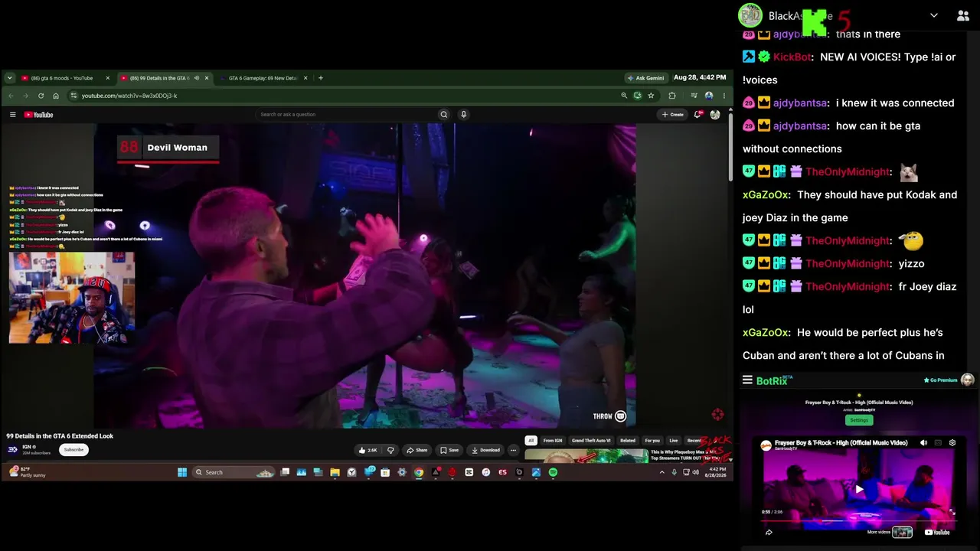Image resolution: width=980 pixels, height=551 pixels.
Task: Select the All filter chip
Action: coord(531,441)
